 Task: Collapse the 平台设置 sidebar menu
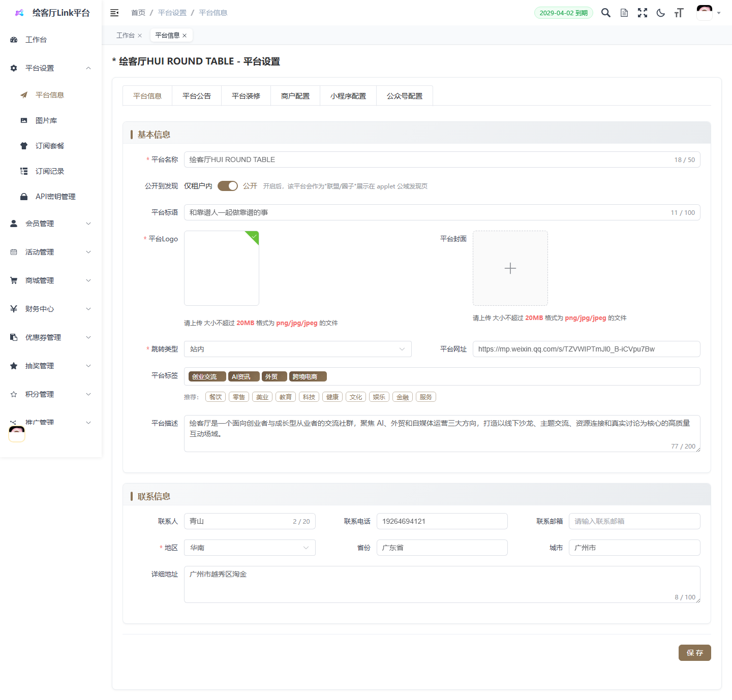click(x=88, y=68)
